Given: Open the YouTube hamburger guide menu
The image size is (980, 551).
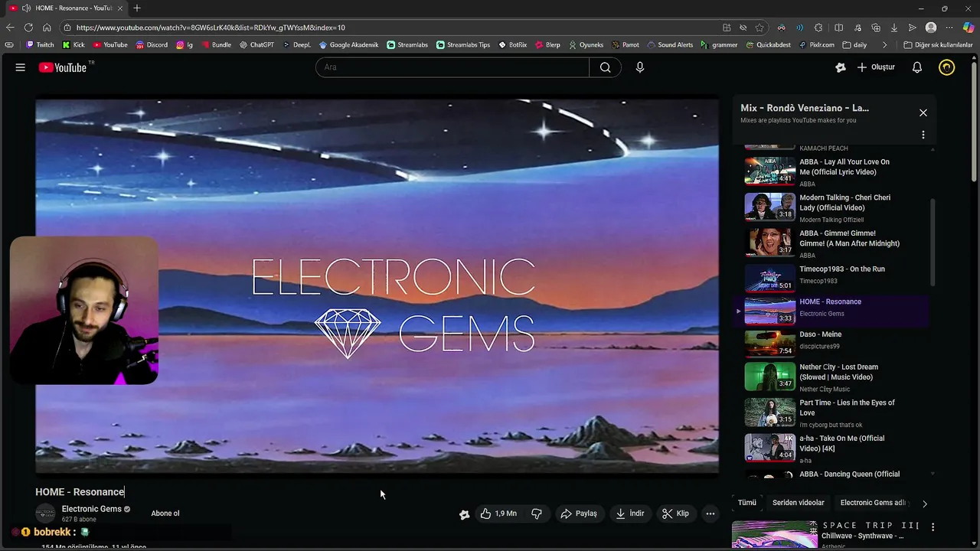Looking at the screenshot, I should click(21, 67).
